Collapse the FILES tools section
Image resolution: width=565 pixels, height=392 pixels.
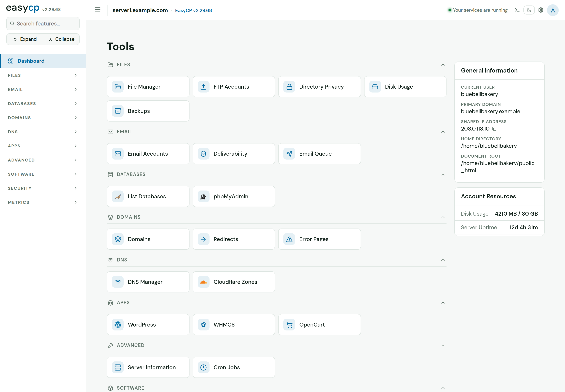tap(443, 65)
